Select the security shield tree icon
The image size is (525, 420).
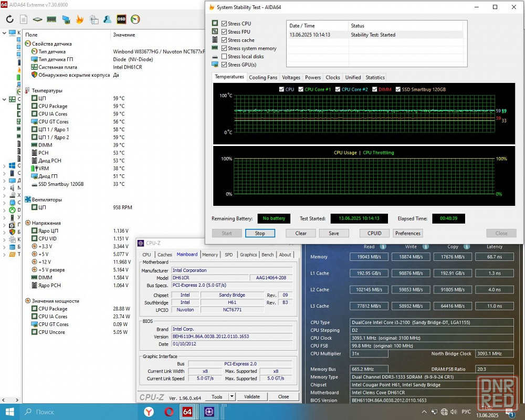tap(12, 232)
